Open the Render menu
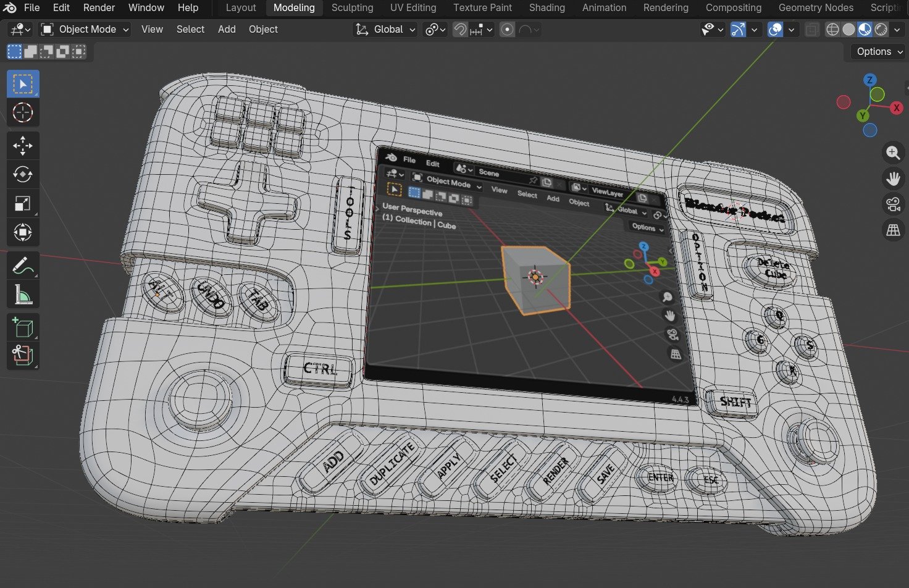 pos(99,7)
